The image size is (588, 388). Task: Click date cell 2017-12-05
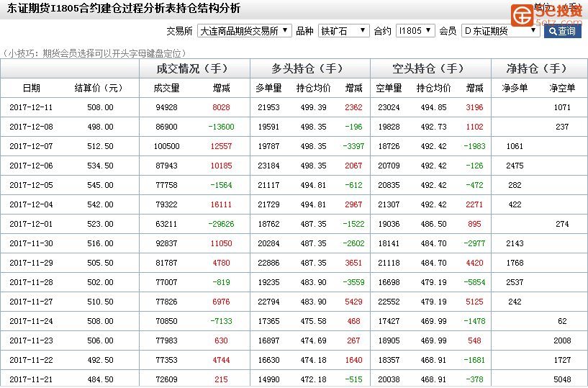coord(31,186)
